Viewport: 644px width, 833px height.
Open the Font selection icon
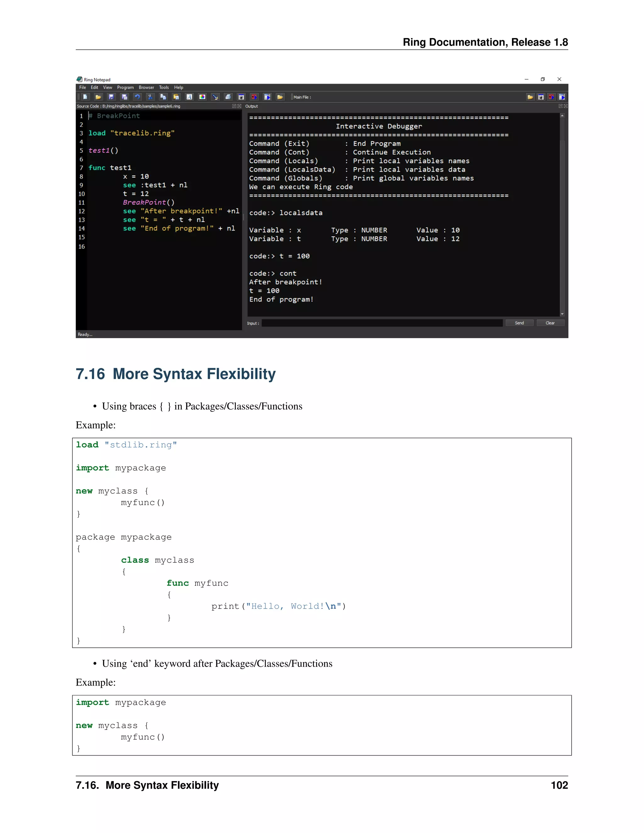pyautogui.click(x=189, y=97)
